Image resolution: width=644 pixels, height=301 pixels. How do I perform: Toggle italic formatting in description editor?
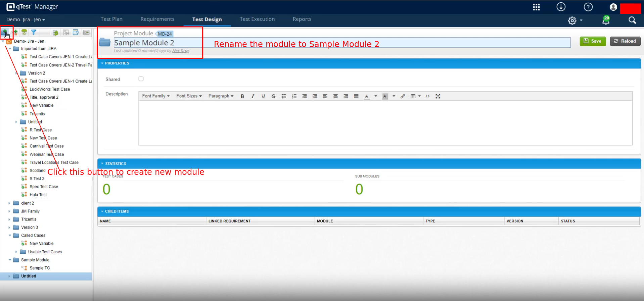(252, 96)
